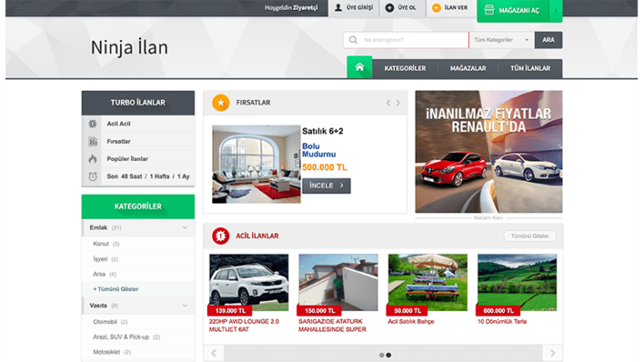
Task: Click the search magnifier icon
Action: pyautogui.click(x=353, y=40)
